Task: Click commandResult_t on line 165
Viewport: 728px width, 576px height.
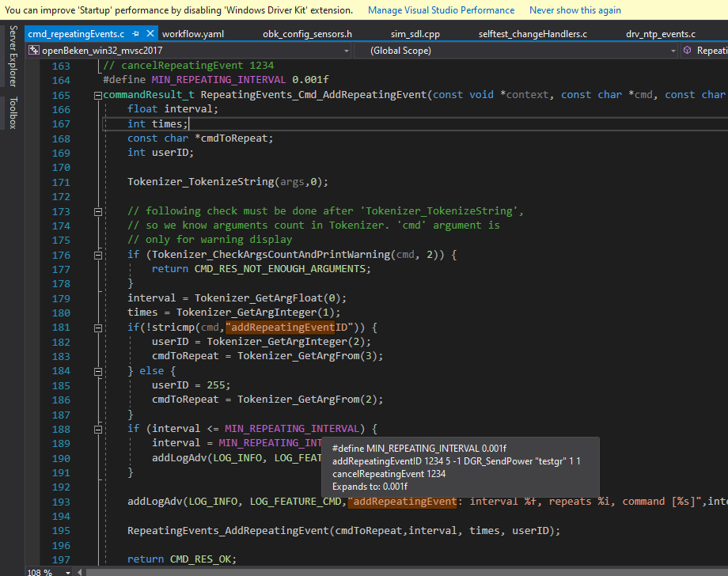Action: pos(149,95)
